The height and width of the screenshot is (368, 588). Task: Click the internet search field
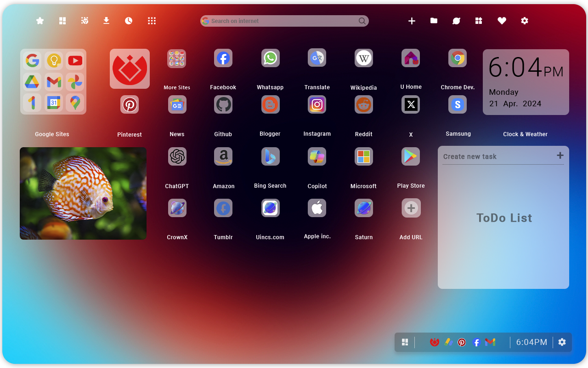tap(284, 21)
